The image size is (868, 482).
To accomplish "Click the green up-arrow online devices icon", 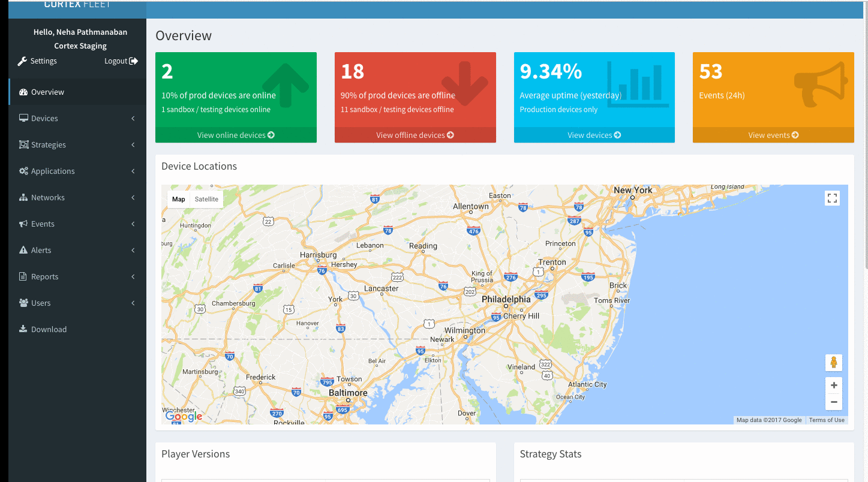I will click(286, 85).
